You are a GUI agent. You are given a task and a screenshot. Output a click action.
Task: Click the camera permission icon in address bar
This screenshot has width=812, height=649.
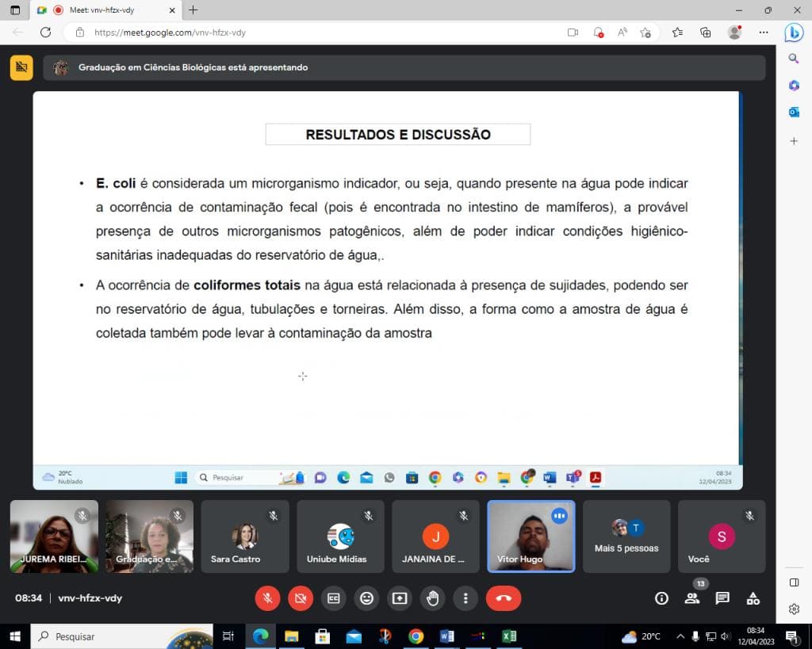click(x=573, y=32)
